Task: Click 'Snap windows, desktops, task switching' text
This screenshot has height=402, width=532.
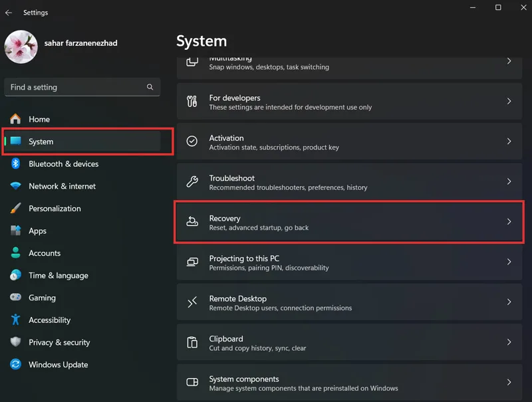Action: (x=269, y=67)
